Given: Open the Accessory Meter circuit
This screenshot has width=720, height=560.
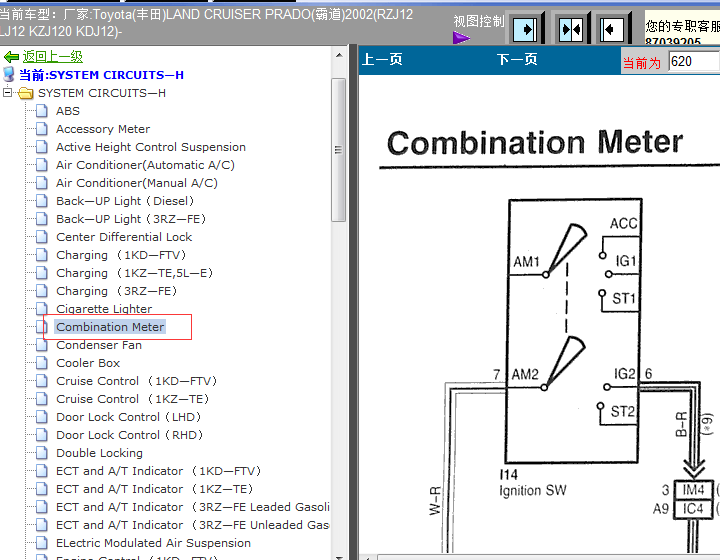Looking at the screenshot, I should pos(103,129).
